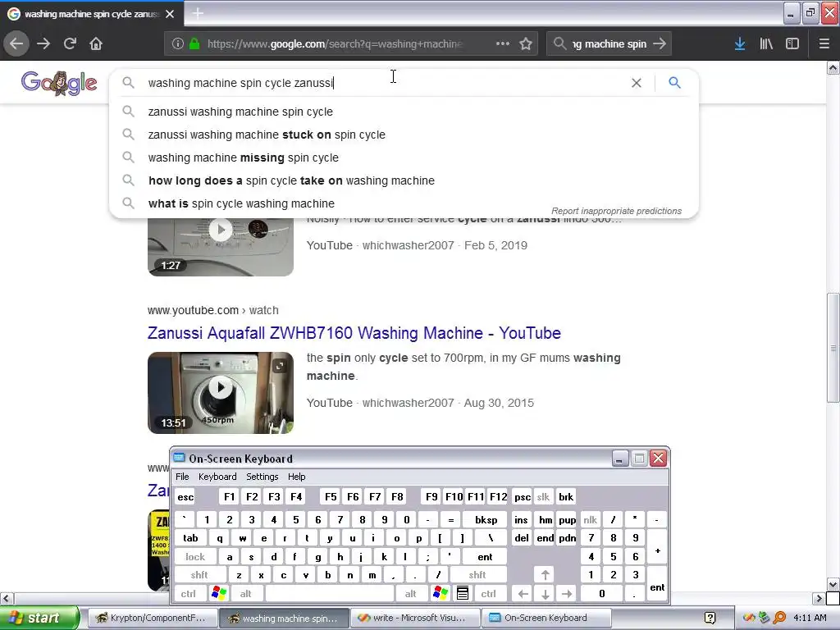Click the esc key on On-Screen Keyboard
Viewport: 840px width, 630px height.
tap(185, 497)
